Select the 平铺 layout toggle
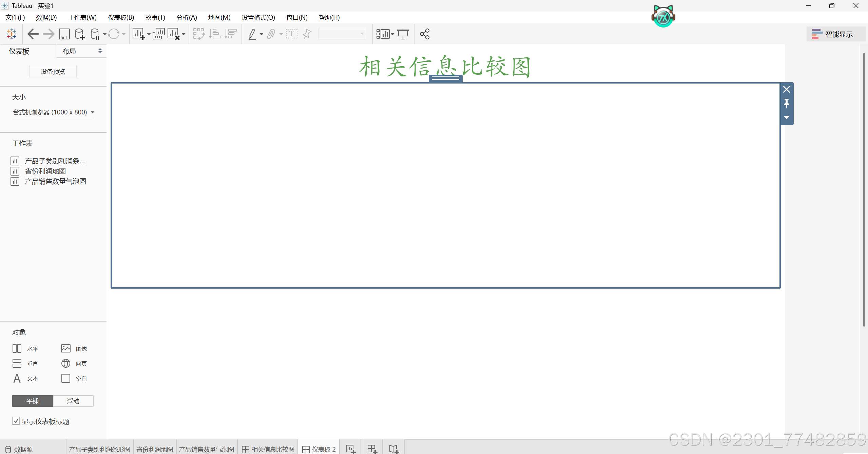The height and width of the screenshot is (454, 868). [33, 401]
